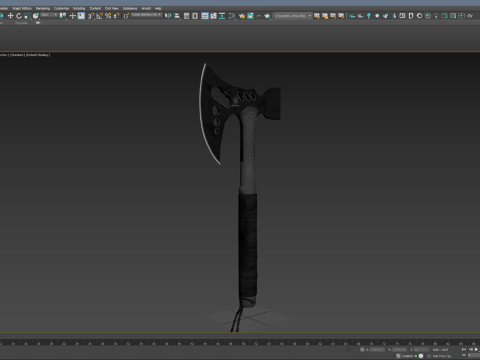
Task: Toggle the green Enabled indicator
Action: 416,356
